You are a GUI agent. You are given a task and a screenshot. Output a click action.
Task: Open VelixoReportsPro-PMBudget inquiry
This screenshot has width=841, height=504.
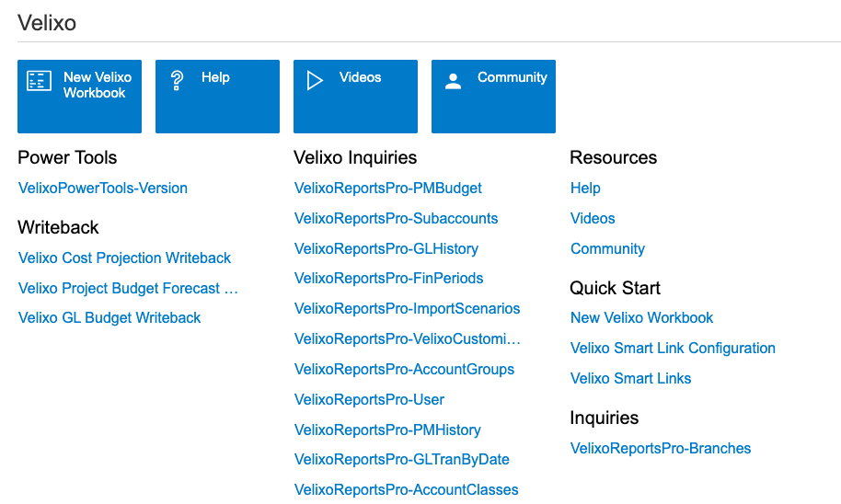[388, 189]
